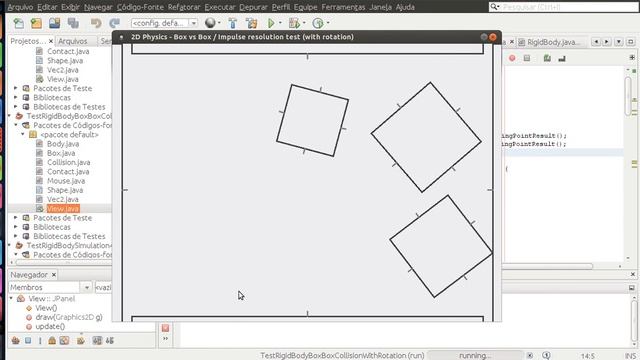Click the Undo arrow icon
Screen dimensions: 640x360
click(96, 23)
